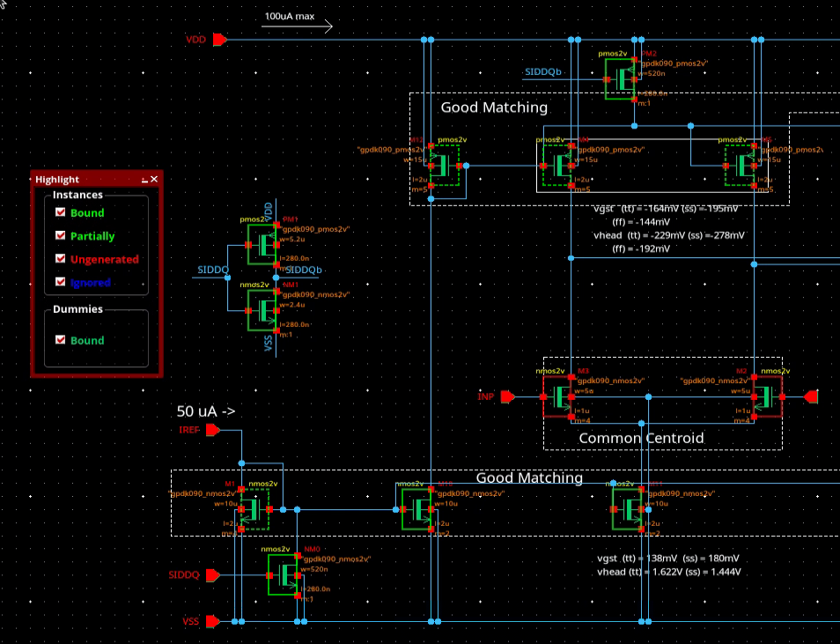Select the SIDDQb wire label near PM2
The width and height of the screenshot is (840, 644).
pos(542,72)
